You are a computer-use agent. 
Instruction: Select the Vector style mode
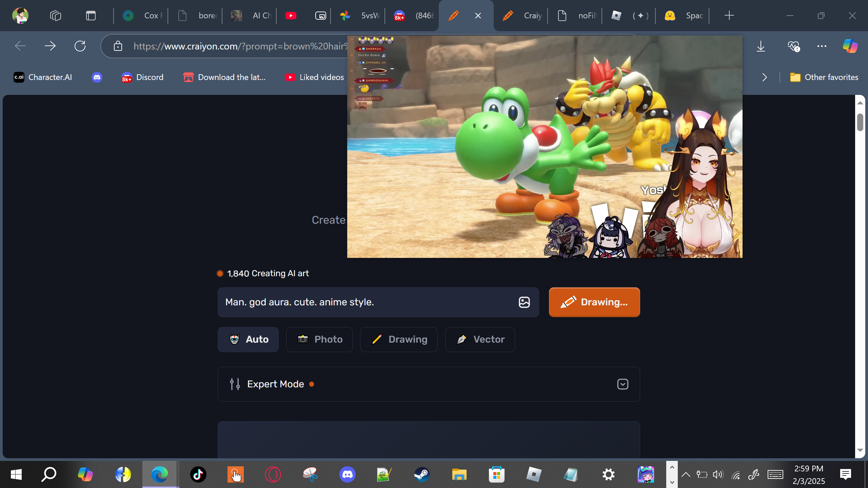point(480,340)
